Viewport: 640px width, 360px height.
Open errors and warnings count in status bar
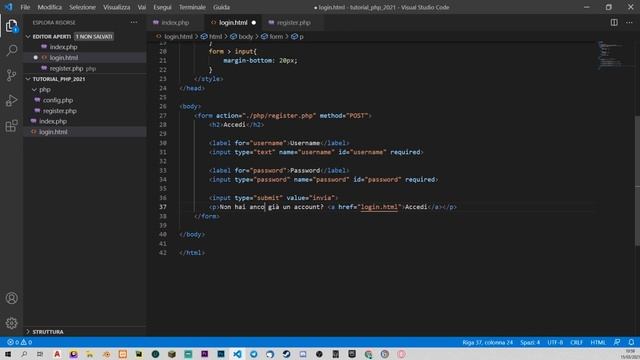click(x=20, y=342)
